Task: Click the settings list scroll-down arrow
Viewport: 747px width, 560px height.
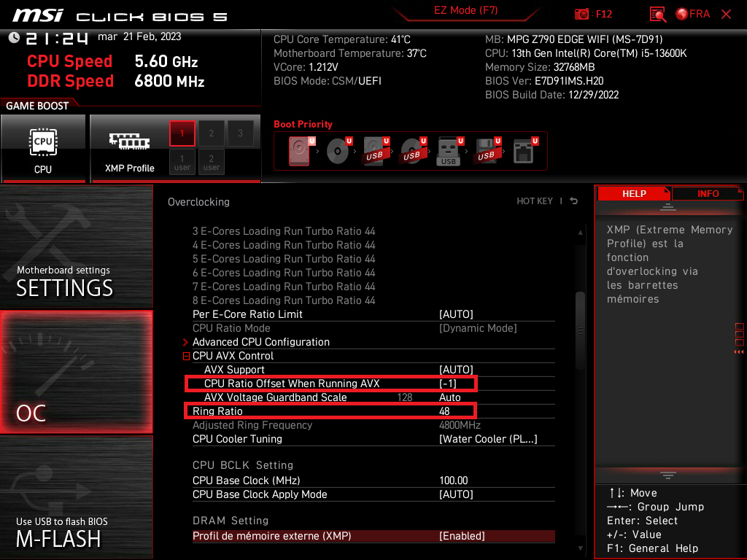Action: pos(580,548)
